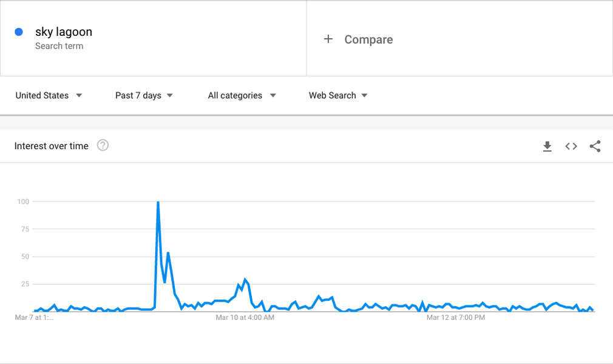Open the embed code icon
The image size is (613, 364).
(x=571, y=146)
